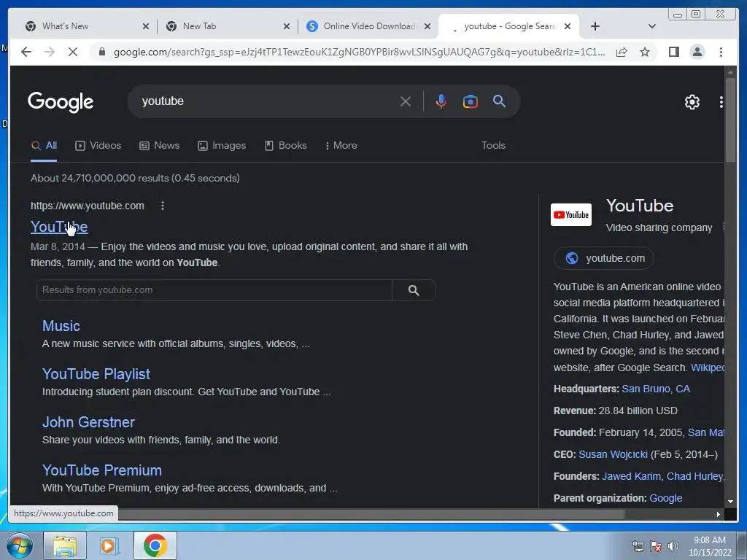This screenshot has height=560, width=747.
Task: Open the Chad Hurley founder link
Action: [x=694, y=477]
